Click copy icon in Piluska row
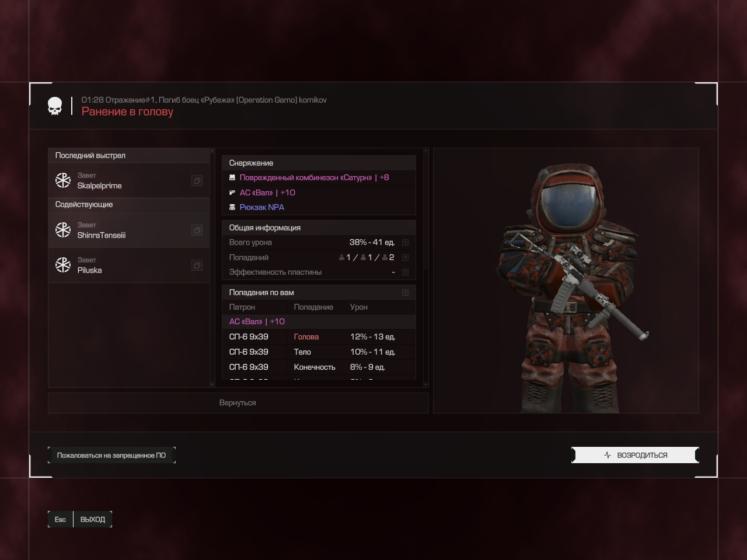Screen dimensions: 747x560 [197, 265]
